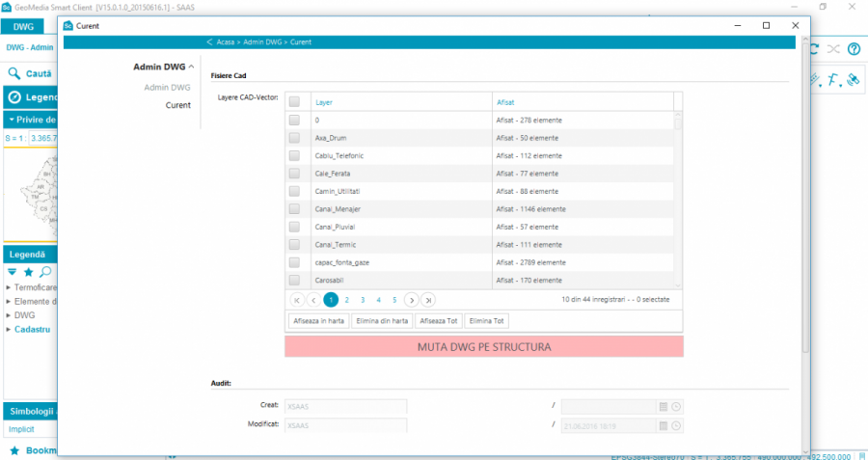Viewport: 868px width, 460px height.
Task: Expand the Termoficare legend tree item
Action: pos(9,287)
